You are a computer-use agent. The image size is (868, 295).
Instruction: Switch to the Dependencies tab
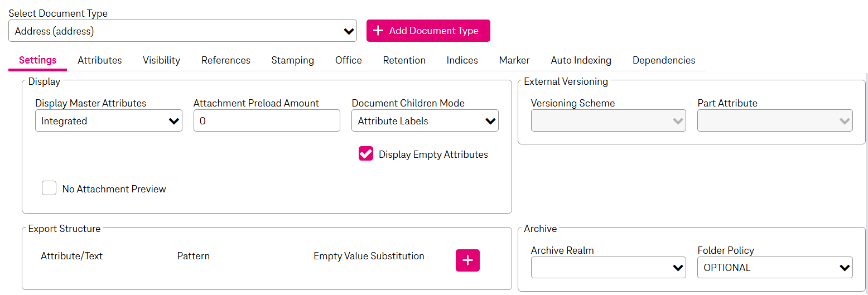[x=664, y=60]
